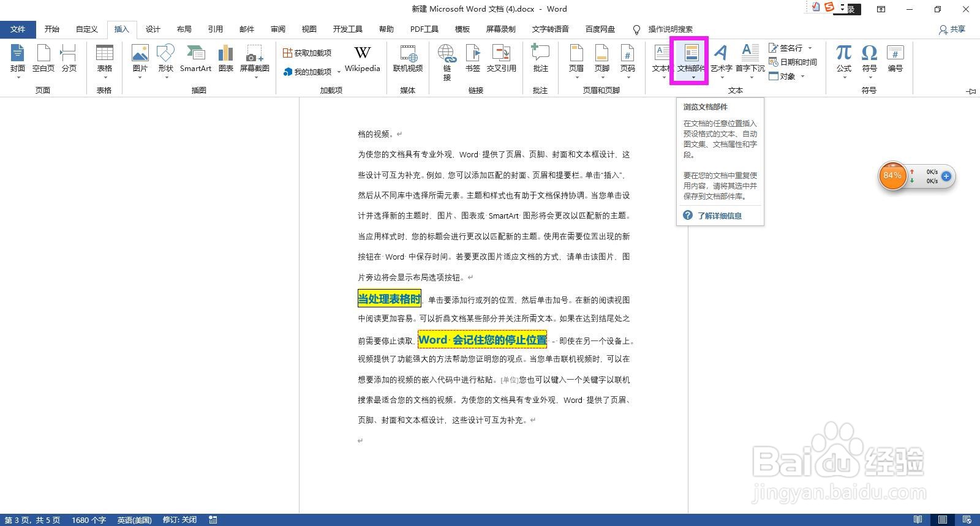Insert a cover page (封面)
The image size is (980, 526).
(18, 61)
